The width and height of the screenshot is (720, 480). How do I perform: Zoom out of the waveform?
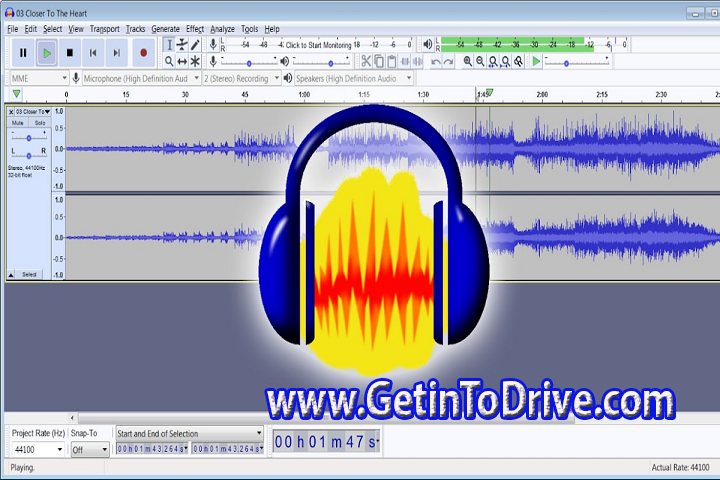coord(480,61)
